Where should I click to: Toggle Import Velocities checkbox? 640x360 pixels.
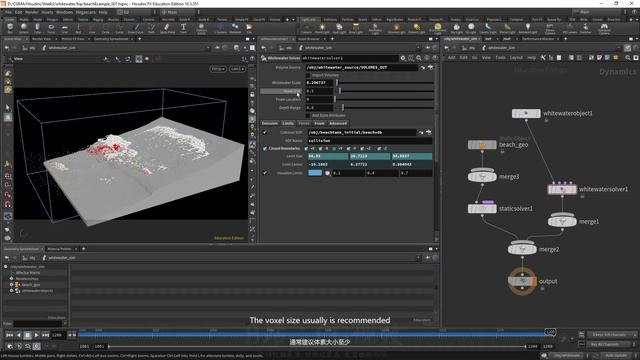click(308, 75)
